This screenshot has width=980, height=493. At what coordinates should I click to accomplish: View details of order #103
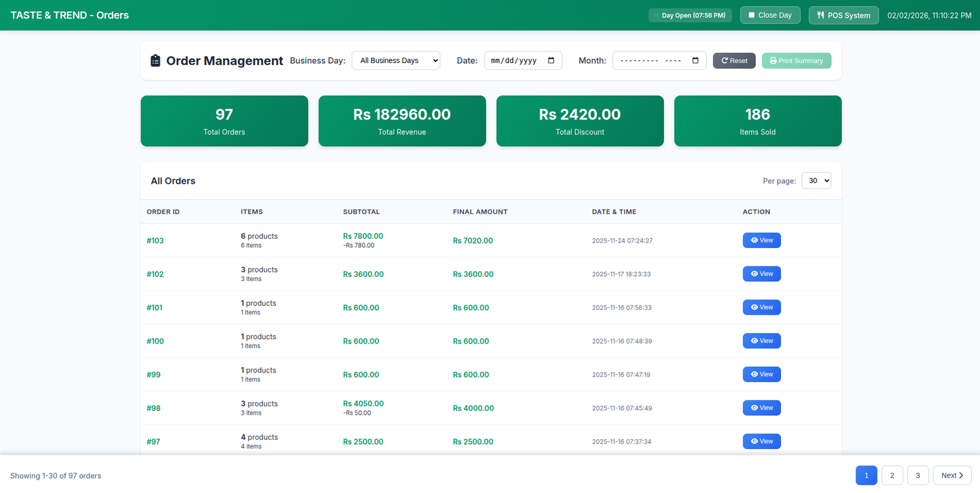tap(761, 241)
